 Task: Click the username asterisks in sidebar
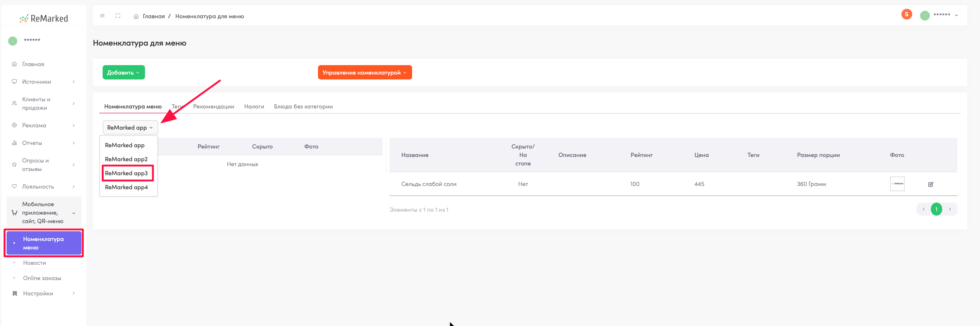tap(32, 40)
